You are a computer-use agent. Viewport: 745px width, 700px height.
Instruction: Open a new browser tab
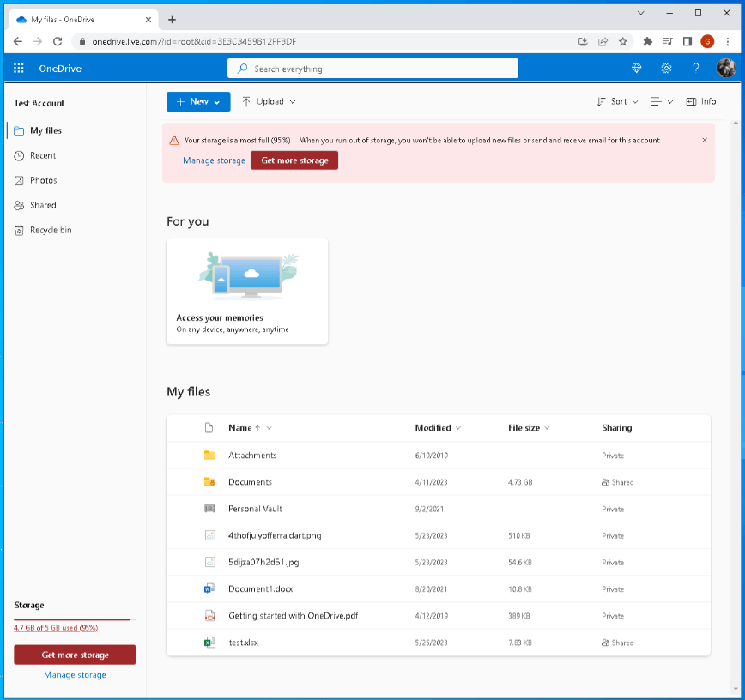(x=172, y=20)
